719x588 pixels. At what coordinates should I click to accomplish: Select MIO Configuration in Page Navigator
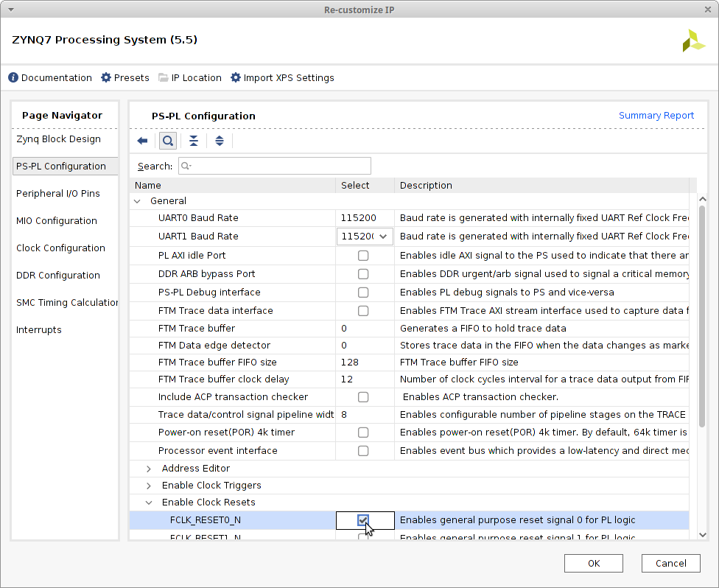(x=57, y=221)
